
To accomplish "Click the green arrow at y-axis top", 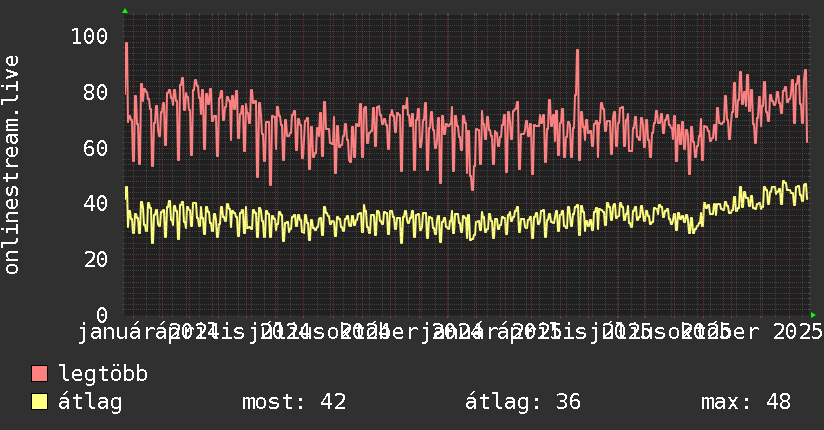I will click(125, 11).
